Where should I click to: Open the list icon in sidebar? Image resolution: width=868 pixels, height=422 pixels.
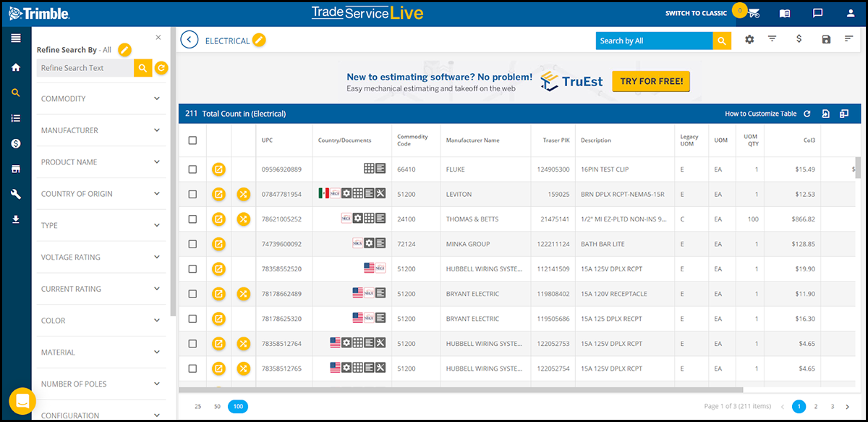coord(15,118)
